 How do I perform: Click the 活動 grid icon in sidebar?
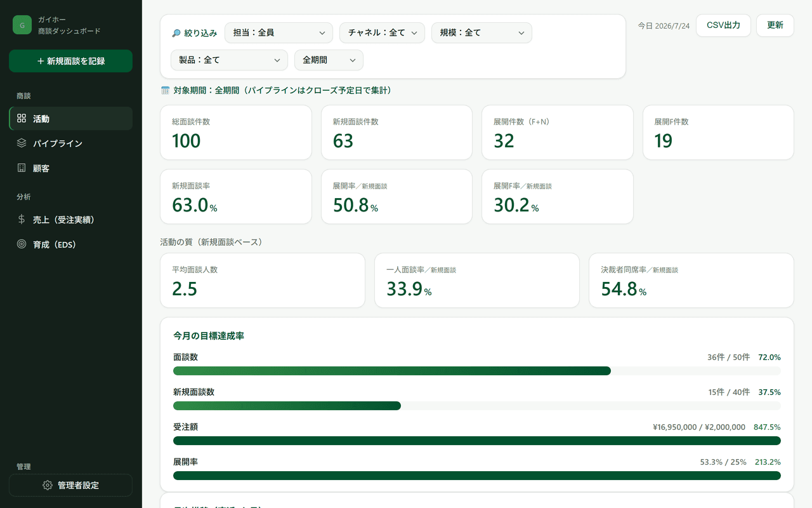coord(22,118)
